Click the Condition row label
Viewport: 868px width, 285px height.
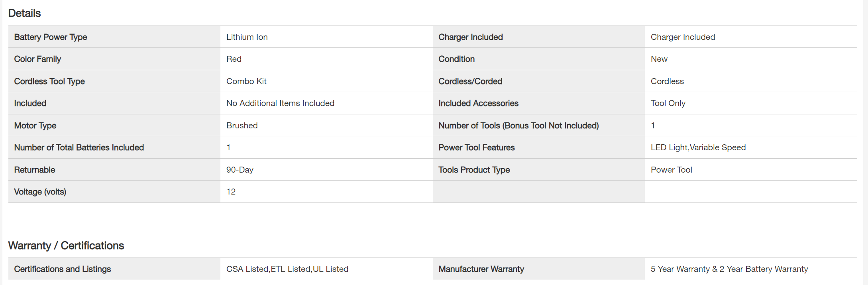tap(456, 59)
